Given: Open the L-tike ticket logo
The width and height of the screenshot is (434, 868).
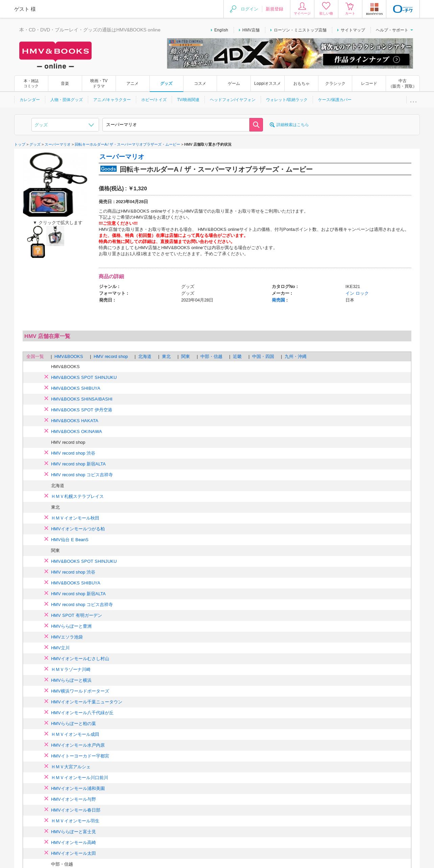Looking at the screenshot, I should click(403, 9).
